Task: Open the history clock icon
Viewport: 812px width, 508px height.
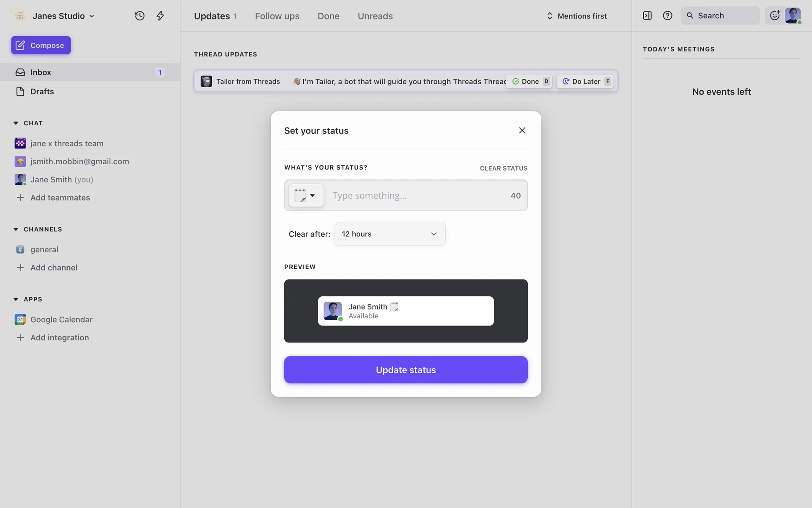Action: coord(140,16)
